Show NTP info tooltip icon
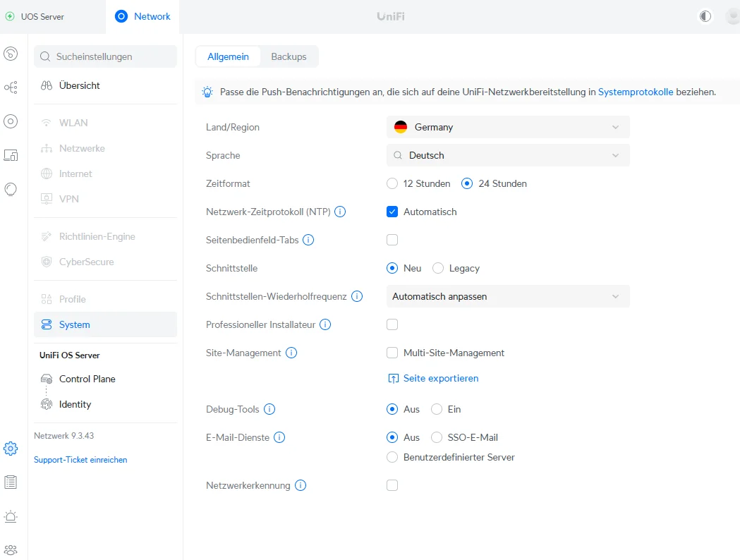740x560 pixels. pyautogui.click(x=340, y=212)
